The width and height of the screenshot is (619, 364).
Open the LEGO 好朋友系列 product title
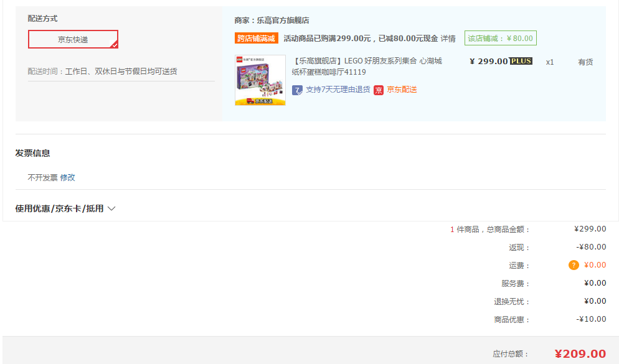(x=367, y=66)
